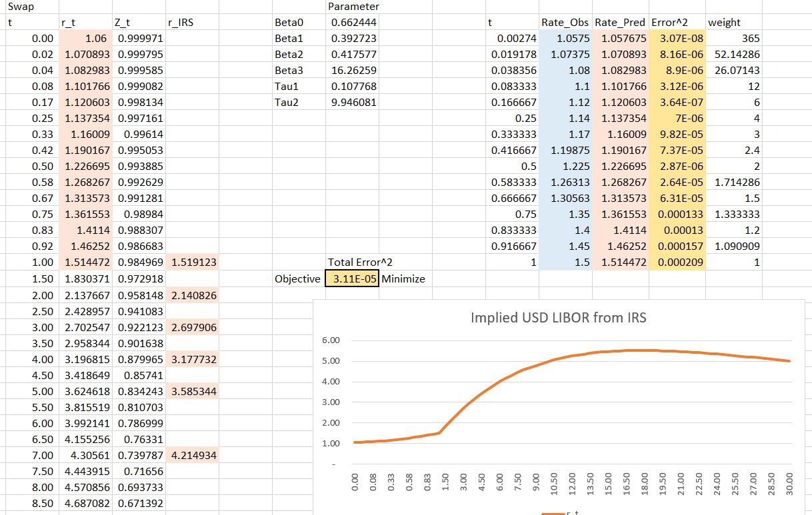Select the r_IRS value 4.214934
The image size is (812, 515).
(192, 455)
